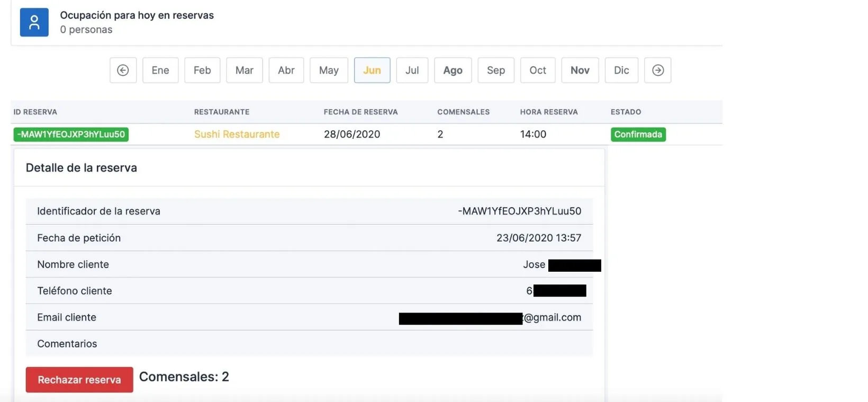Click the HORA RESERVA column header
Screen dimensions: 868x402
[x=549, y=112]
